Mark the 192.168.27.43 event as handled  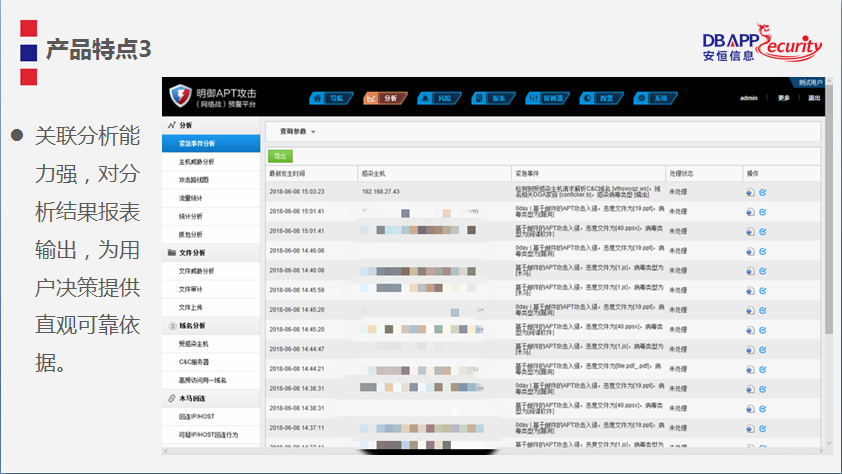point(763,192)
